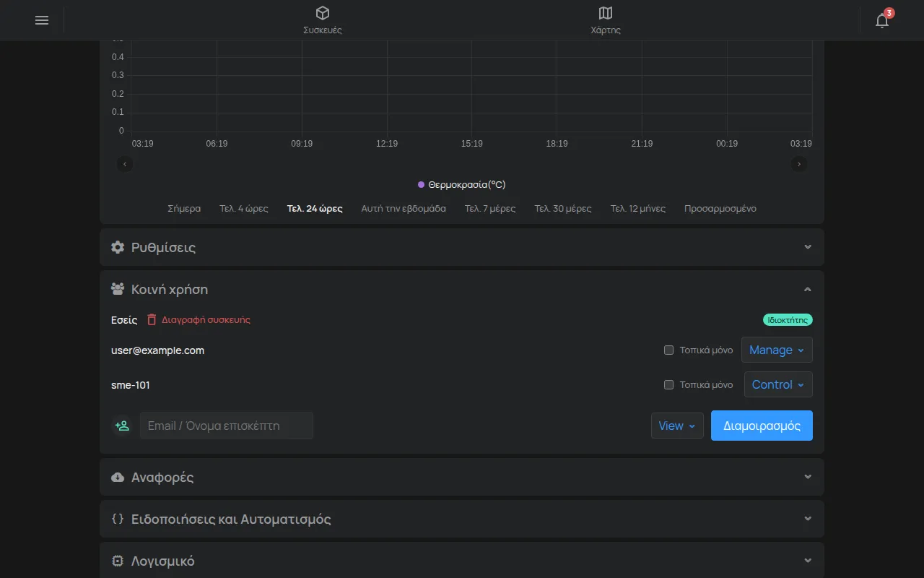Open the hamburger main menu
Screen dimensions: 924x578
[x=42, y=20]
